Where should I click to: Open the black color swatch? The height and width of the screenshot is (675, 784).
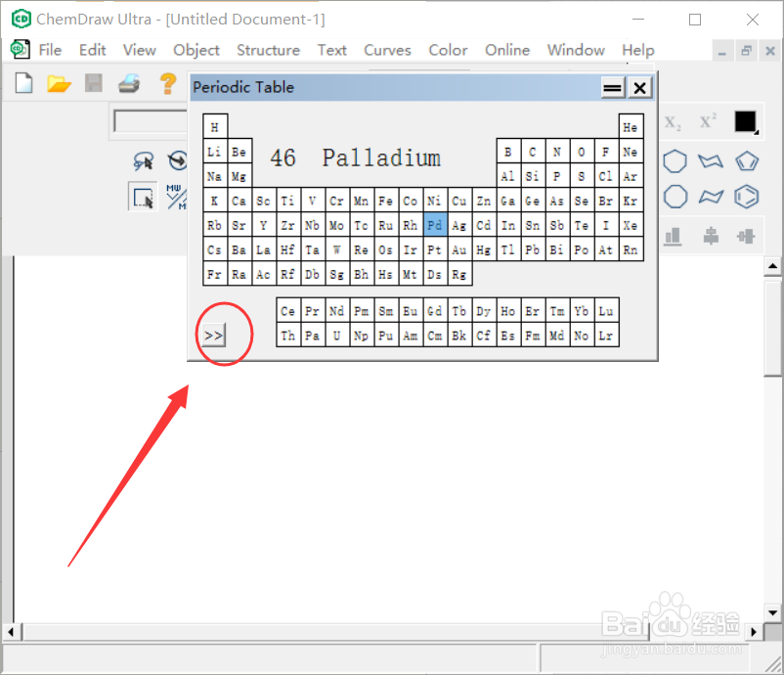coord(746,122)
